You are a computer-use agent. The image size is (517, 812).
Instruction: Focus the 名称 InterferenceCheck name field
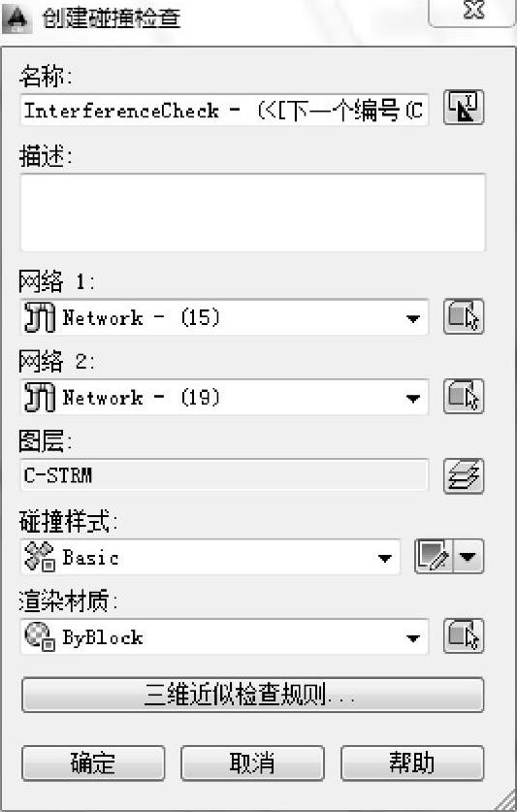click(x=224, y=110)
